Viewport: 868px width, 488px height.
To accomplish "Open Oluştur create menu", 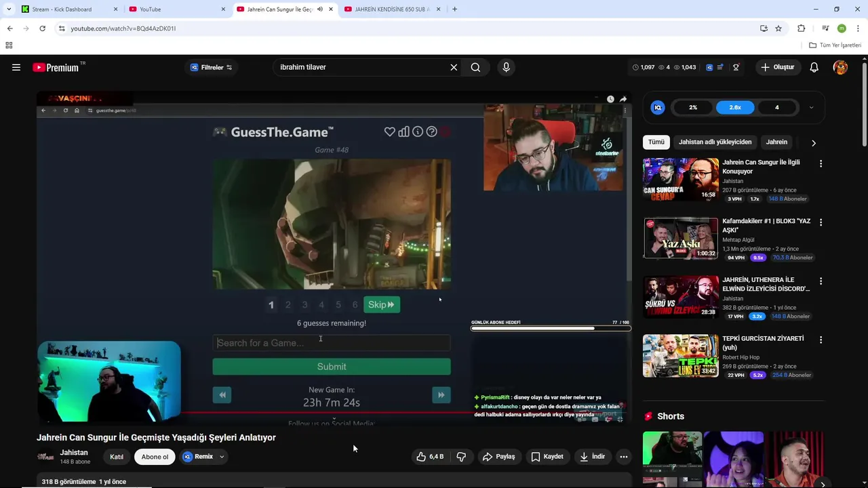I will [777, 67].
